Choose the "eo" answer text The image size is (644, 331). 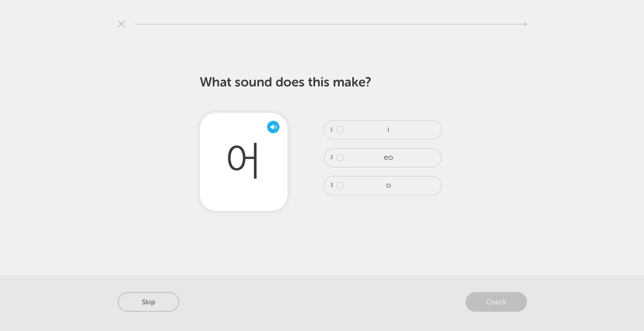(388, 158)
